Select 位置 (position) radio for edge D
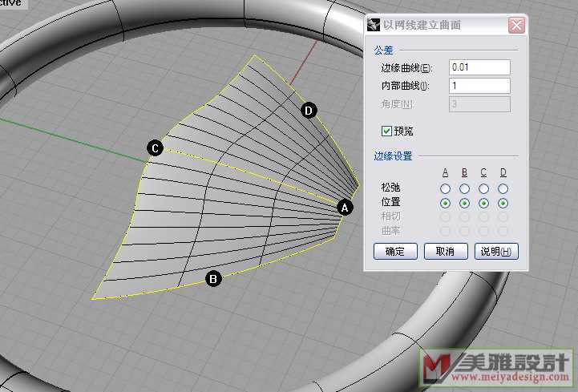The height and width of the screenshot is (392, 578). tap(503, 203)
